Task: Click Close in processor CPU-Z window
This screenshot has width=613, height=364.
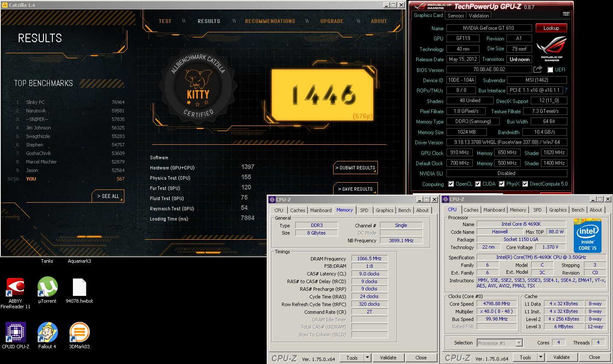Action: click(594, 357)
